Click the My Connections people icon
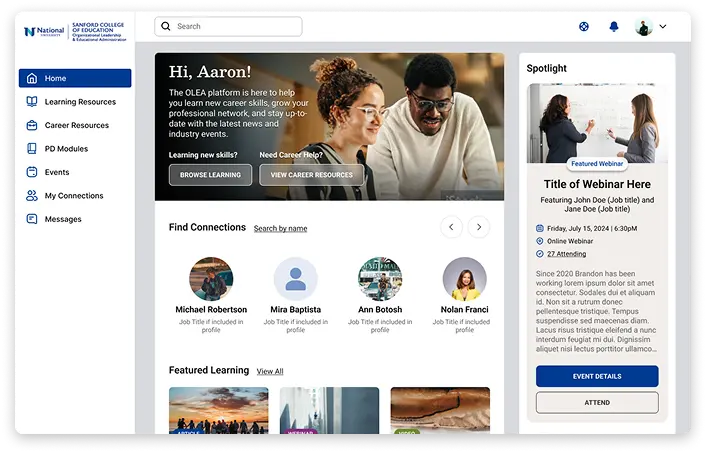Viewport: 706px width, 453px height. pos(32,196)
